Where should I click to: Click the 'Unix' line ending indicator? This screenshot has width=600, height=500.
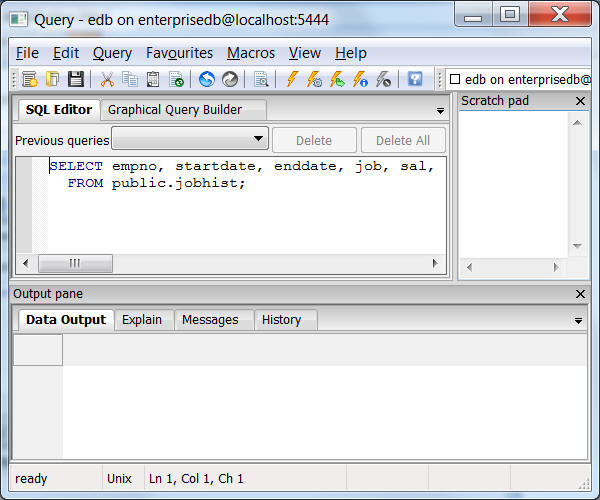coord(119,479)
